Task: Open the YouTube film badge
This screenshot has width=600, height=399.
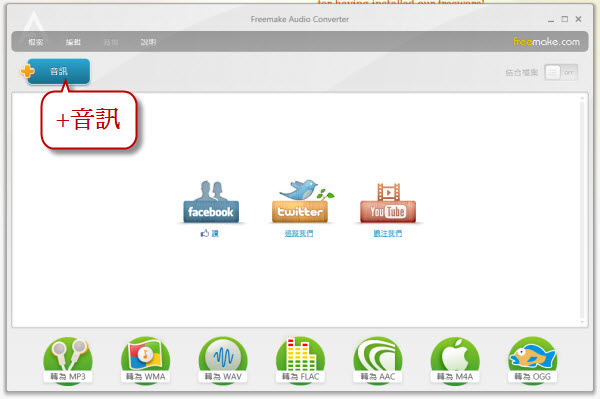Action: tap(388, 203)
